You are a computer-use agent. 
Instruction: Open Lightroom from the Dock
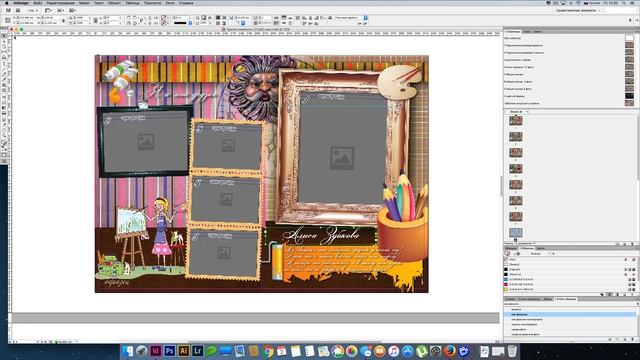pos(198,350)
